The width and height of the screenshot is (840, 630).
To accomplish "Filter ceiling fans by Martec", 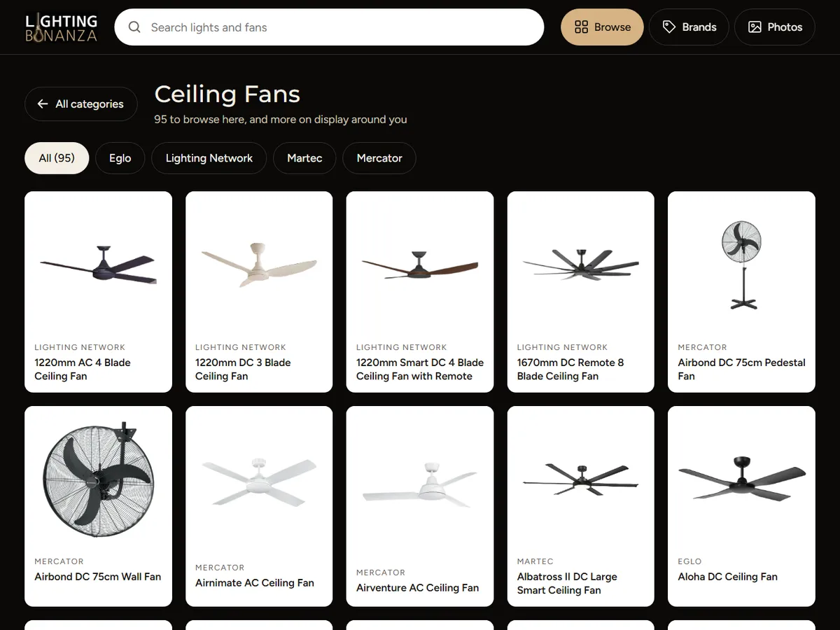I will click(304, 158).
